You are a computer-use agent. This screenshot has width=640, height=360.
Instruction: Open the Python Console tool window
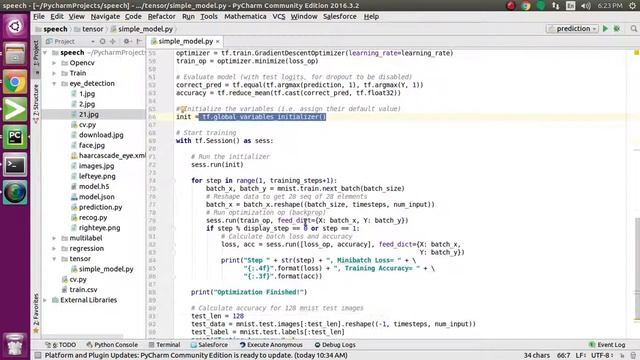[x=112, y=344]
